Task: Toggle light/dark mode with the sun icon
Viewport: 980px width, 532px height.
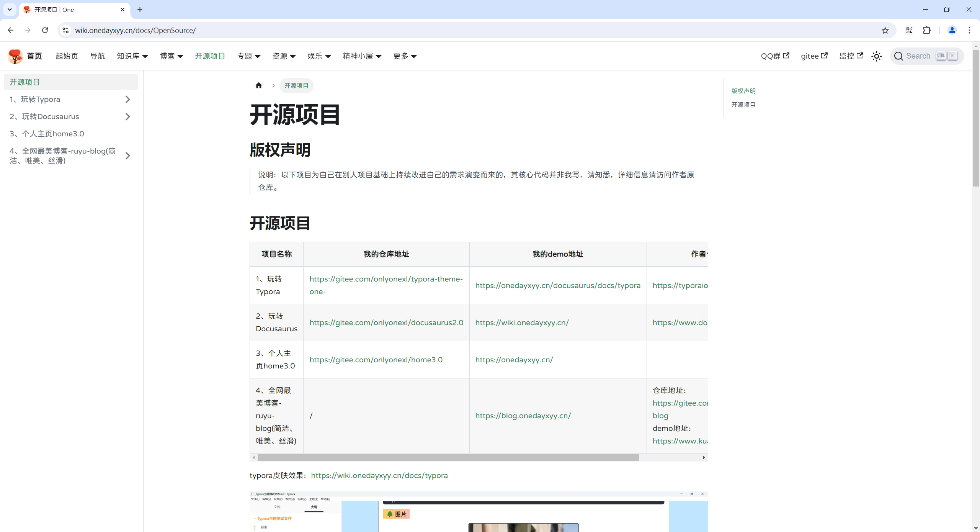Action: pyautogui.click(x=877, y=56)
